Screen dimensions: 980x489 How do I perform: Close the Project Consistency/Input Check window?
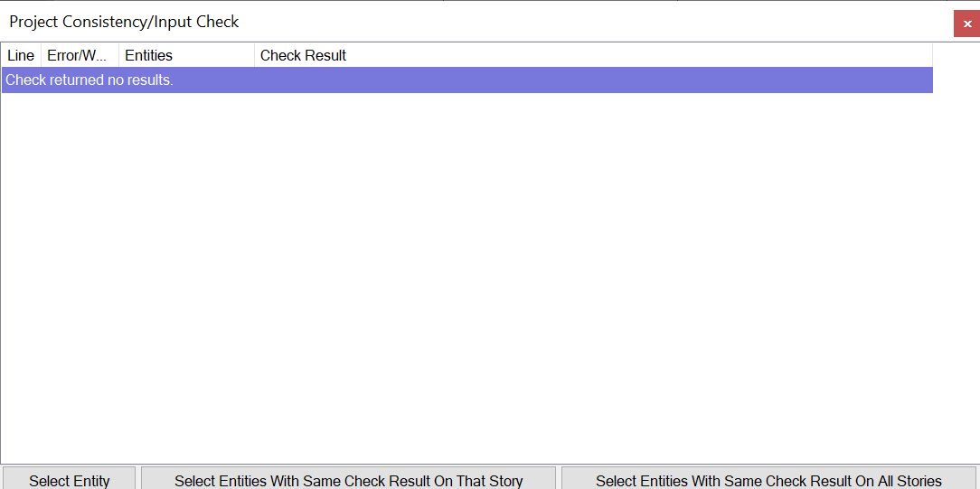pos(966,24)
